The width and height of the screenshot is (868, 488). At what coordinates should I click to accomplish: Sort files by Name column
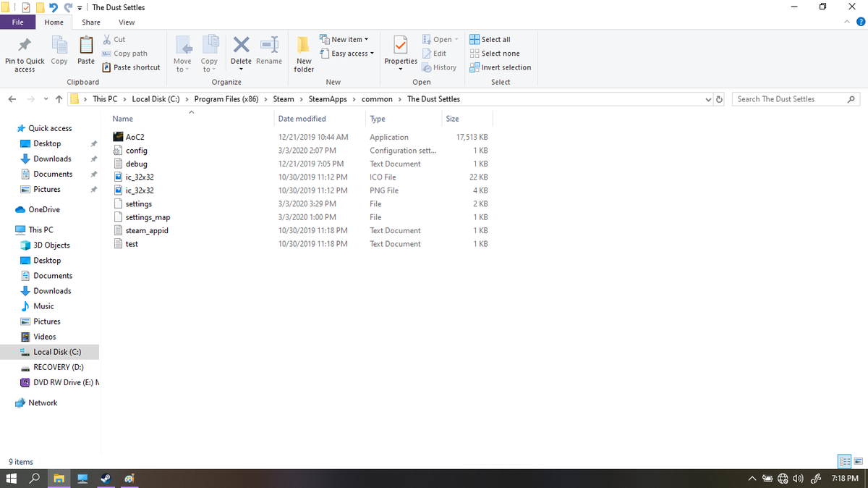(123, 119)
